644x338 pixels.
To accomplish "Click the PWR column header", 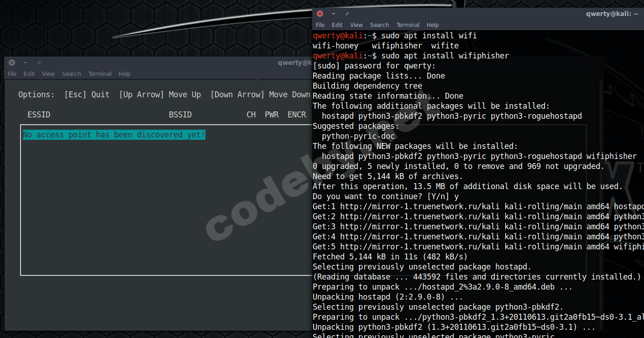I will 272,115.
